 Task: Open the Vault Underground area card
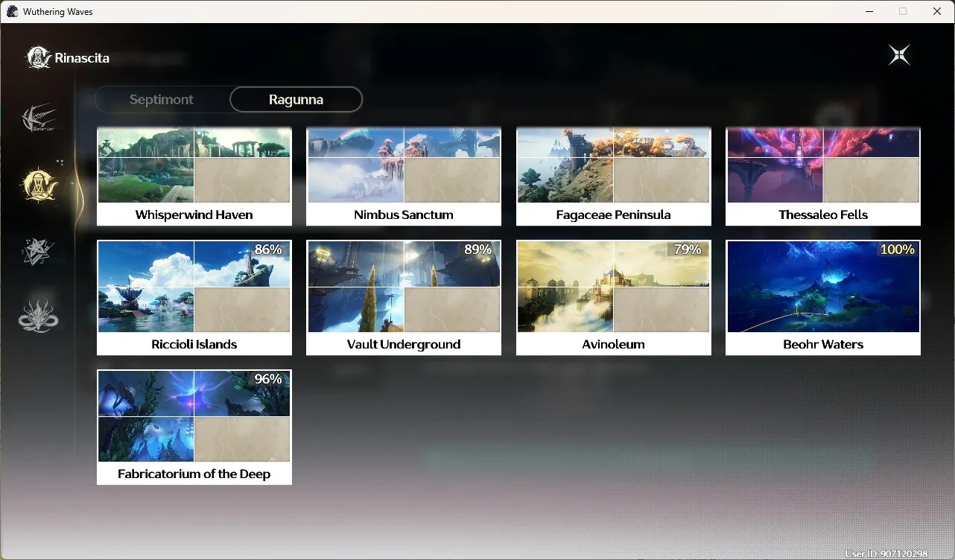click(x=404, y=298)
